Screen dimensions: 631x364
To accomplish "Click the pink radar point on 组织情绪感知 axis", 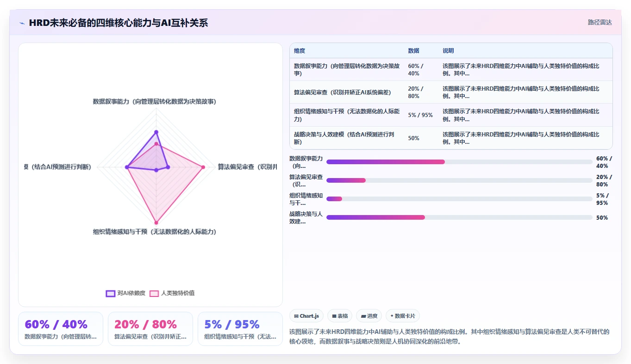I will coord(156,222).
